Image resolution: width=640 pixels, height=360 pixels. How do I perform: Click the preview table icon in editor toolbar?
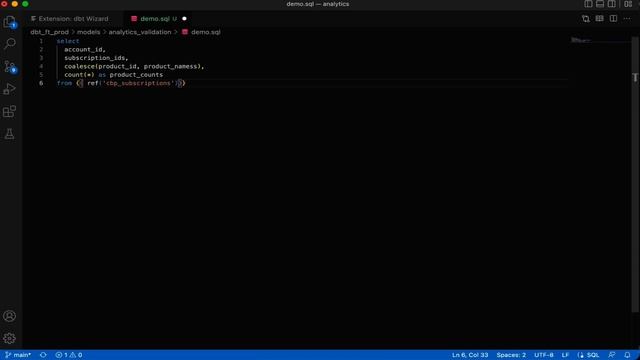(600, 19)
